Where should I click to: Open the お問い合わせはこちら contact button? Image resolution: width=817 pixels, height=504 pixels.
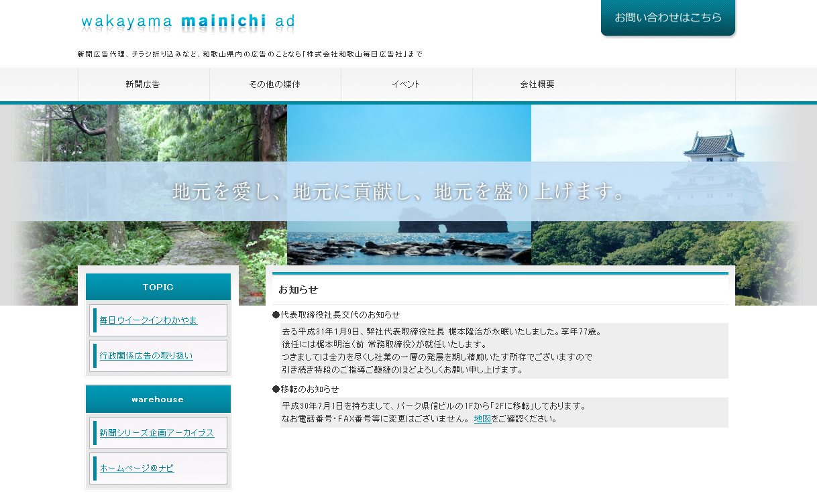pos(667,19)
